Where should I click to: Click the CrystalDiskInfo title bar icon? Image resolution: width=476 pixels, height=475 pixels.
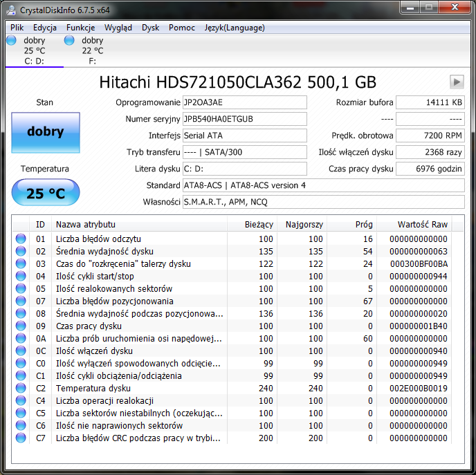(11, 10)
